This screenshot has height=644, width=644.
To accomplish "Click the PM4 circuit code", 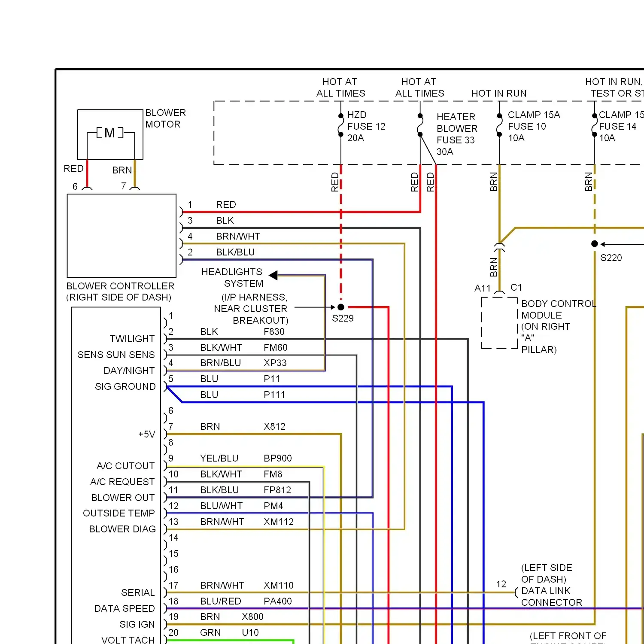I will (x=273, y=506).
